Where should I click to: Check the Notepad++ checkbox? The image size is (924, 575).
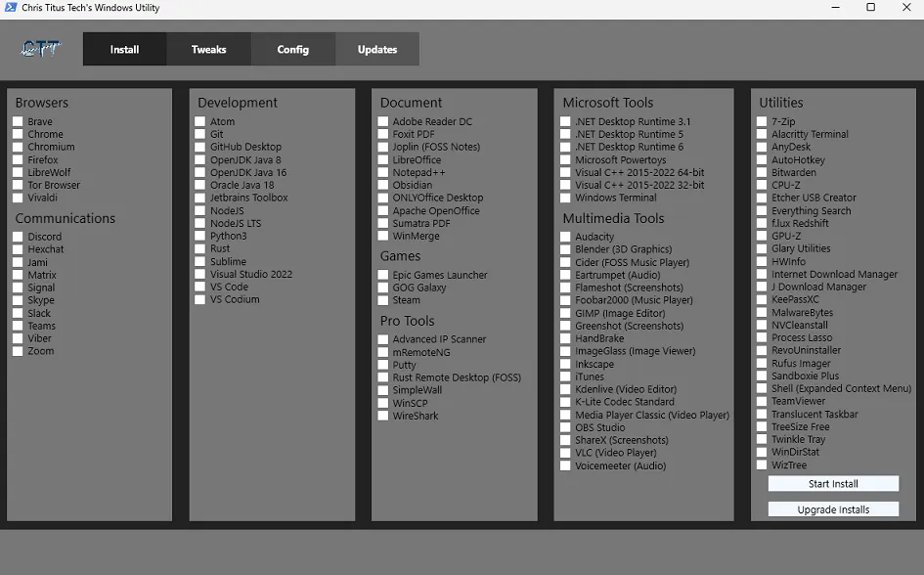pos(383,173)
